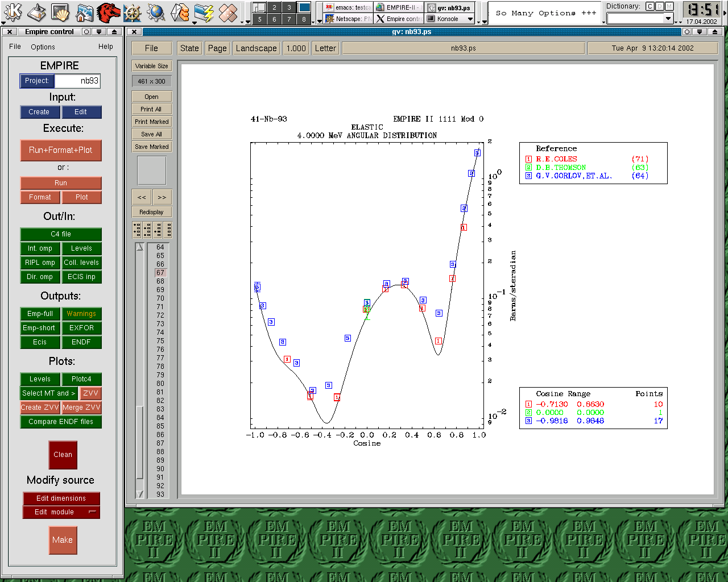This screenshot has height=582, width=728.
Task: Click the ECIS inp button
Action: pyautogui.click(x=81, y=277)
